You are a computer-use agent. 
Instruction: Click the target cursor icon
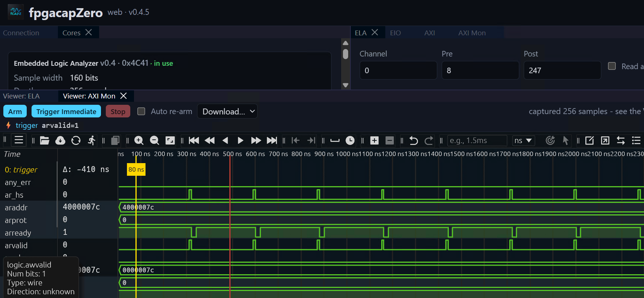[550, 140]
